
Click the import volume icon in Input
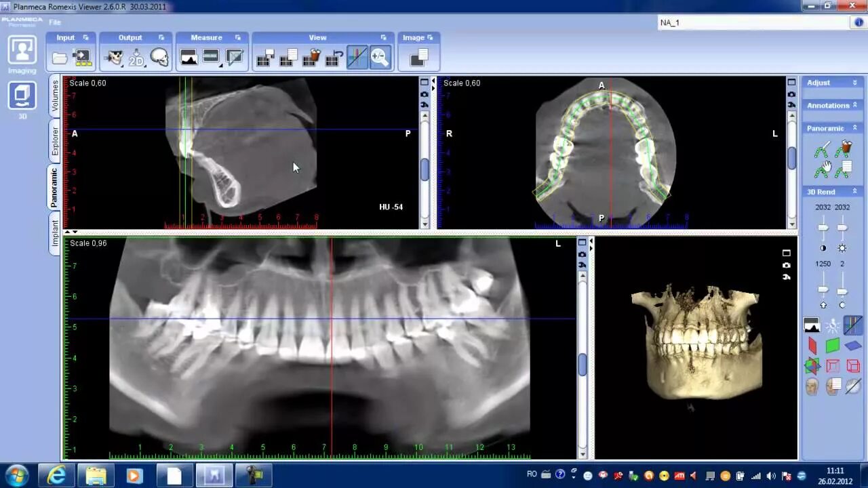click(82, 58)
